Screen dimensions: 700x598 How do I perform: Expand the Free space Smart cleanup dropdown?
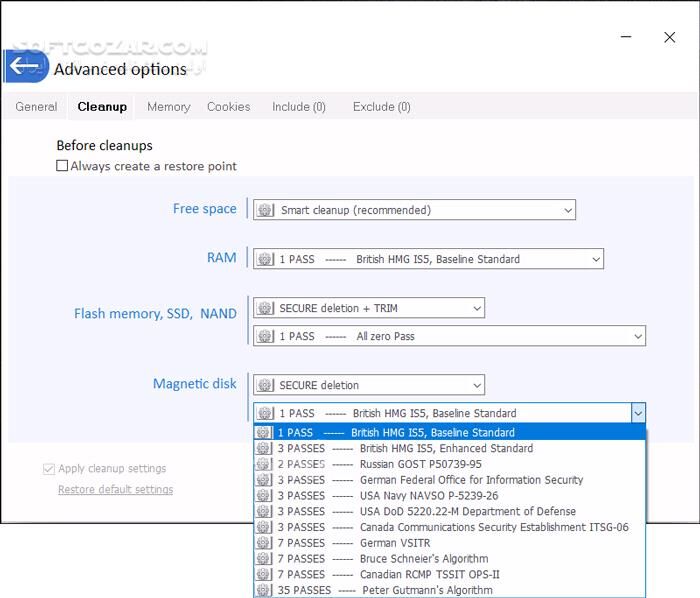click(568, 210)
